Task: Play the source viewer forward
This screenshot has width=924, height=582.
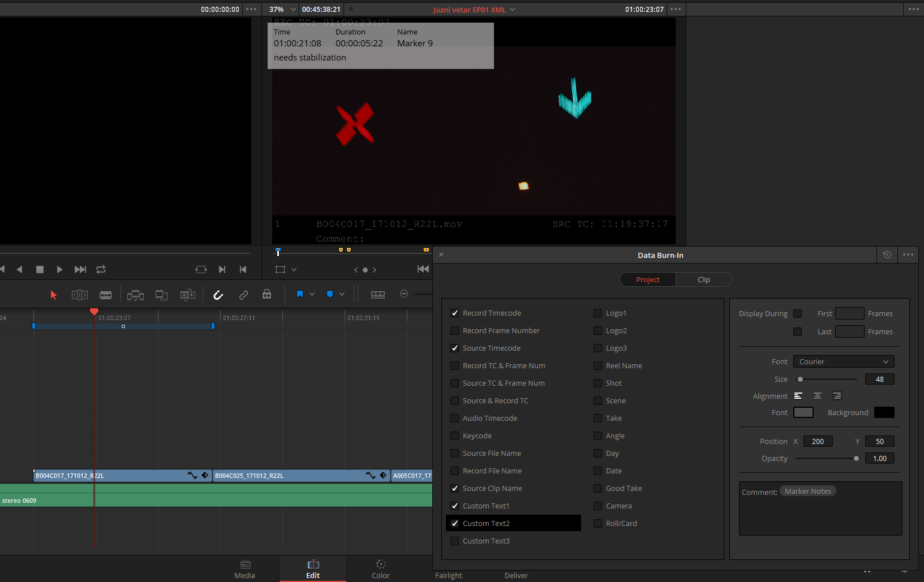Action: click(59, 270)
